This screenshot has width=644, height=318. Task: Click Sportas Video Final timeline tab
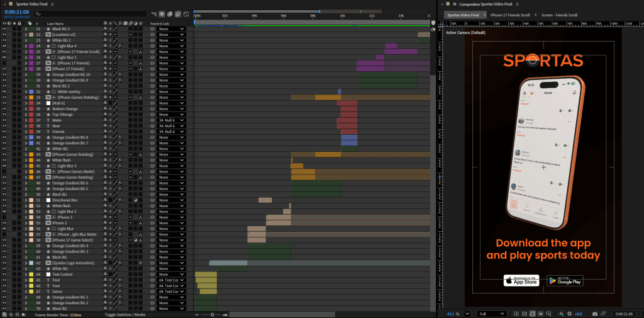(x=31, y=4)
